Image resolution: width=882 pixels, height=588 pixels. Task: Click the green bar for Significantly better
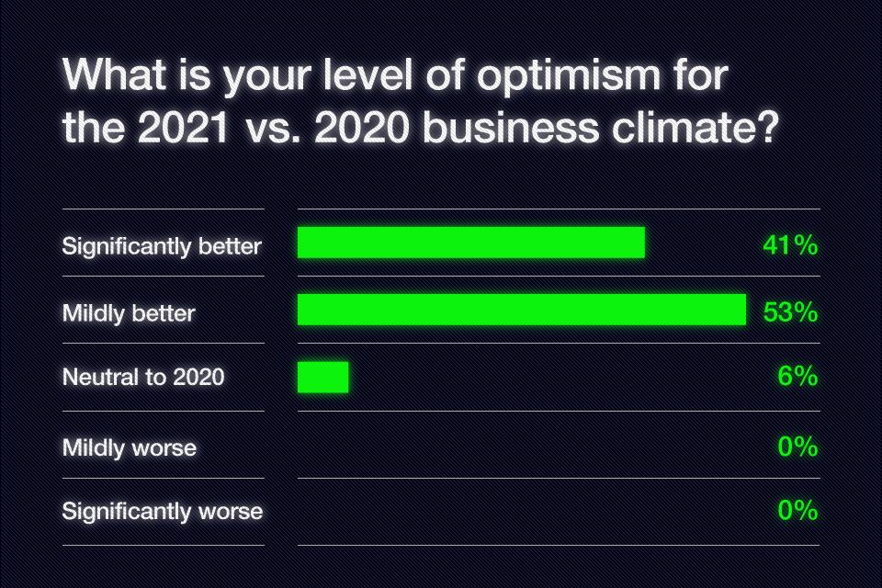pyautogui.click(x=470, y=243)
